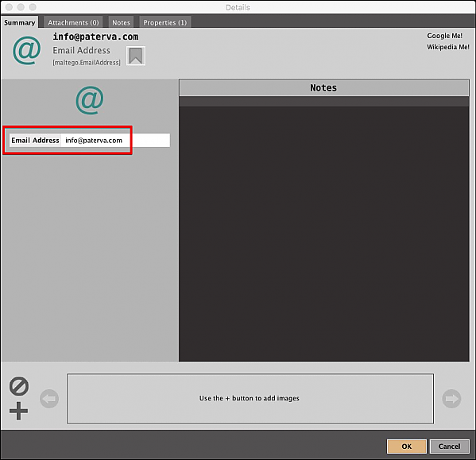Image resolution: width=476 pixels, height=460 pixels.
Task: Click the remove image circle-slash icon
Action: pos(19,386)
